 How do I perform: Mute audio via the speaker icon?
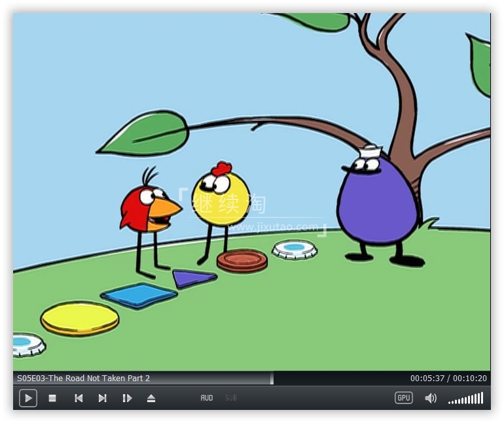(x=431, y=398)
